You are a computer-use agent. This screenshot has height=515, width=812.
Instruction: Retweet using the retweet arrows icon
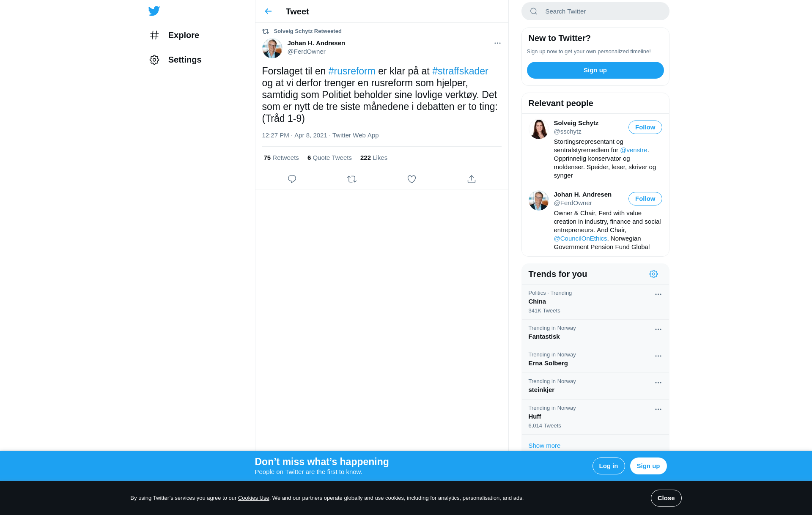click(x=352, y=179)
